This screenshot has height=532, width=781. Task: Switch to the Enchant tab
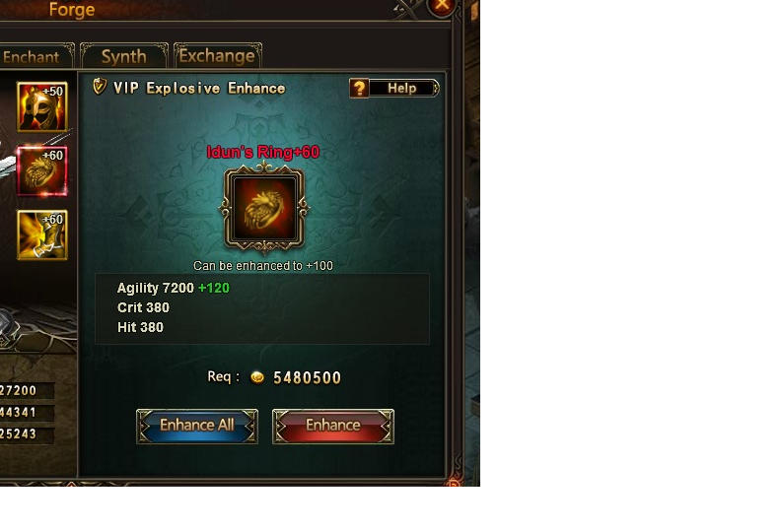click(36, 56)
